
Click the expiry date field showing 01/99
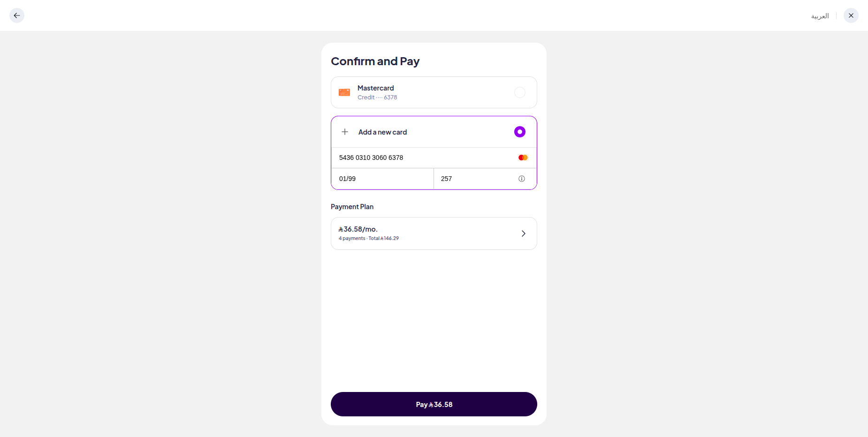pos(382,179)
